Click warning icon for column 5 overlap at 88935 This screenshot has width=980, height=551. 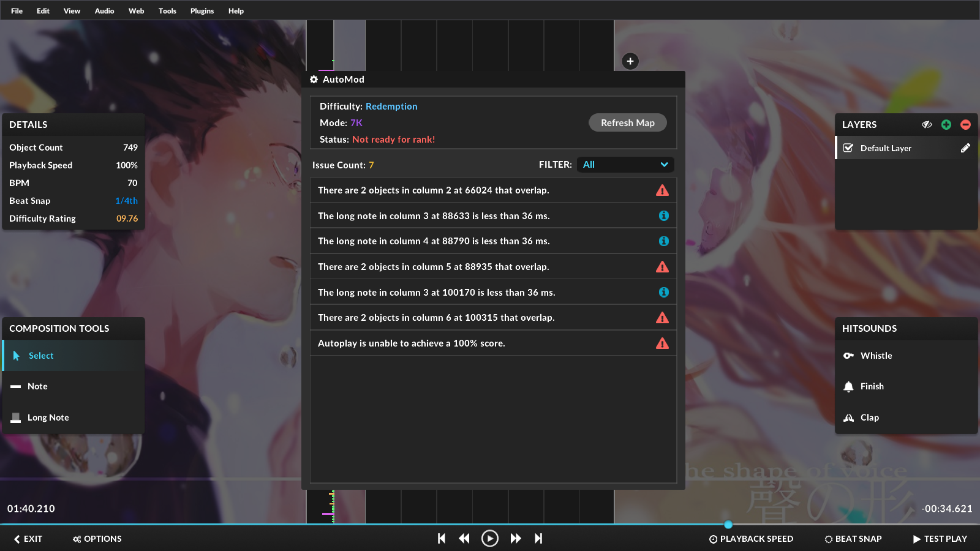point(662,267)
